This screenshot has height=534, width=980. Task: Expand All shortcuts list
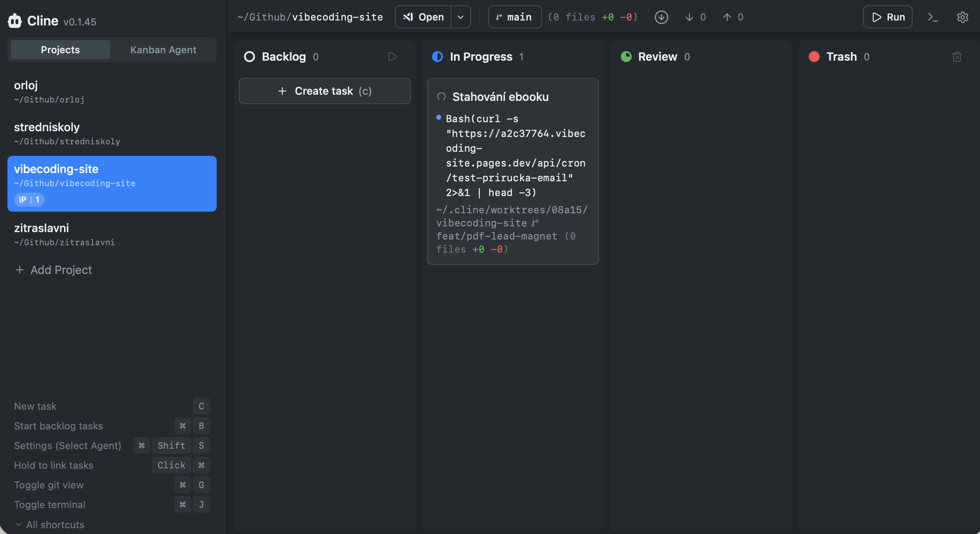[x=50, y=525]
